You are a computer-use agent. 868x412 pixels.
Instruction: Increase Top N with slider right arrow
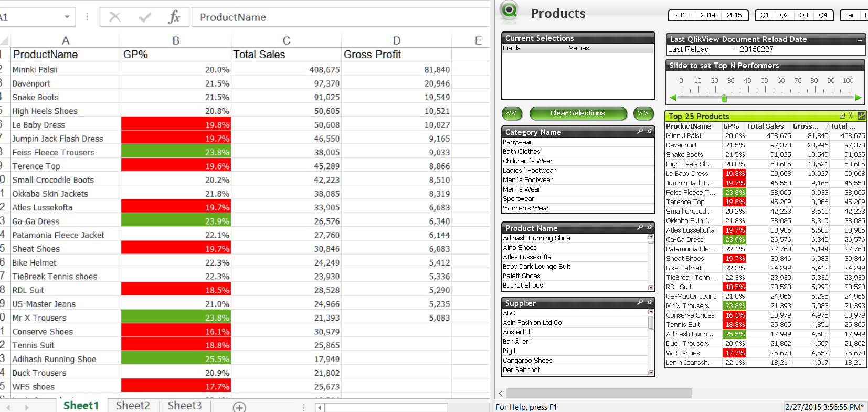click(858, 98)
